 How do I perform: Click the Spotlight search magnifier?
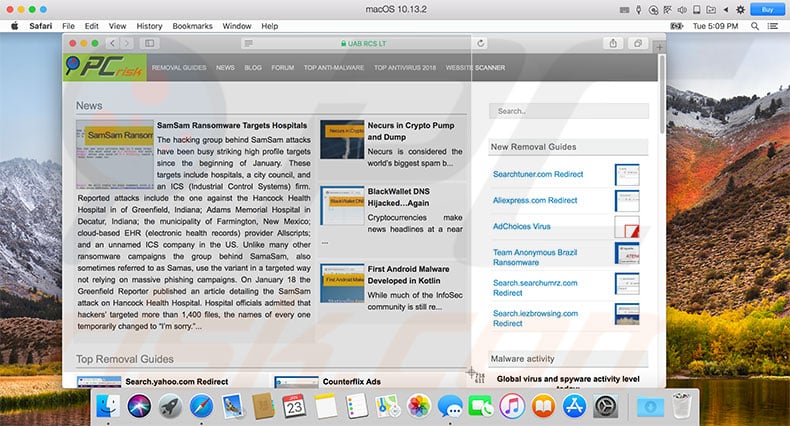tap(755, 26)
